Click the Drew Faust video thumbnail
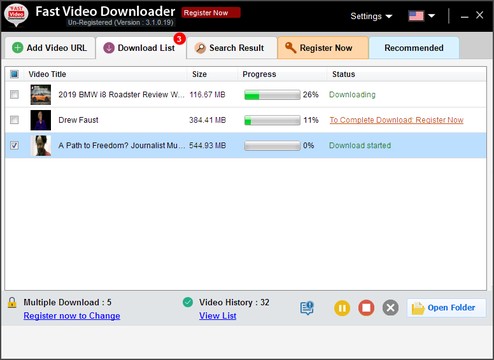 [x=41, y=120]
